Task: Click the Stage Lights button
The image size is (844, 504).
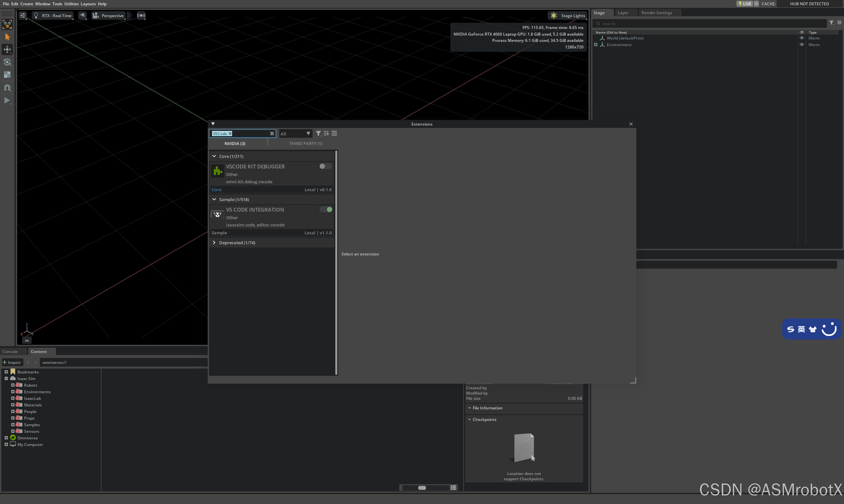Action: point(567,15)
